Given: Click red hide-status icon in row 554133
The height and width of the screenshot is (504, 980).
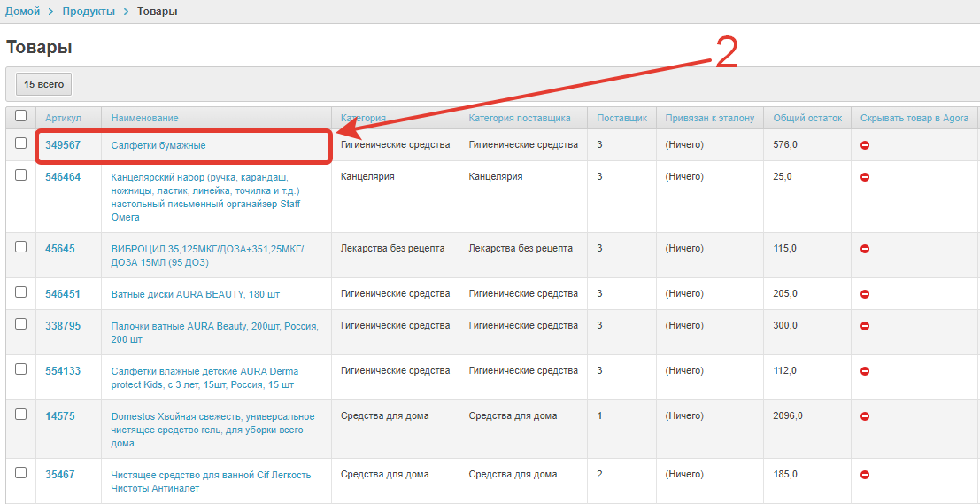Looking at the screenshot, I should [865, 371].
